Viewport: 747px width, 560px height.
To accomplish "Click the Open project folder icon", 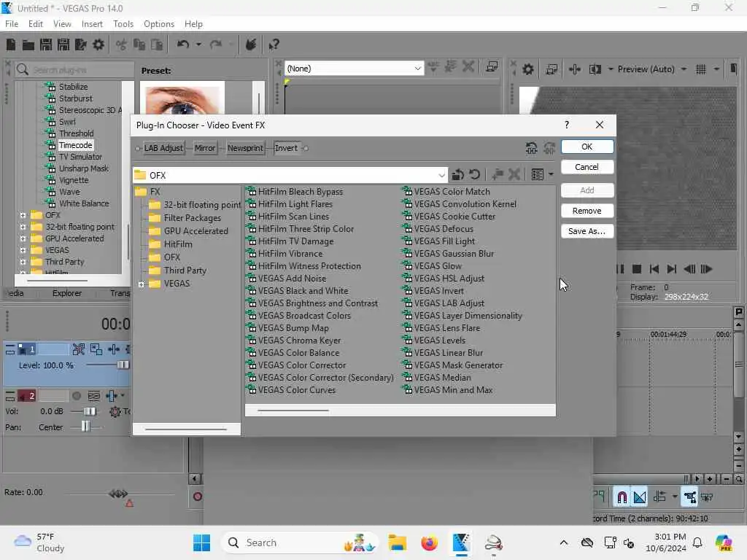I will tap(28, 44).
